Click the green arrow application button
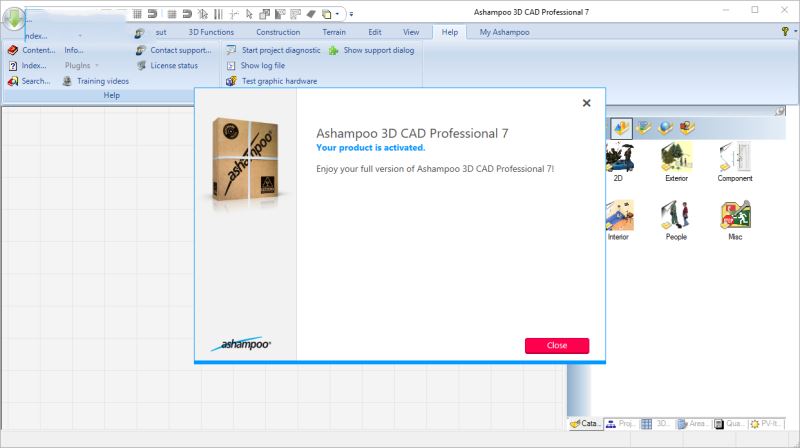800x448 pixels. click(x=14, y=19)
